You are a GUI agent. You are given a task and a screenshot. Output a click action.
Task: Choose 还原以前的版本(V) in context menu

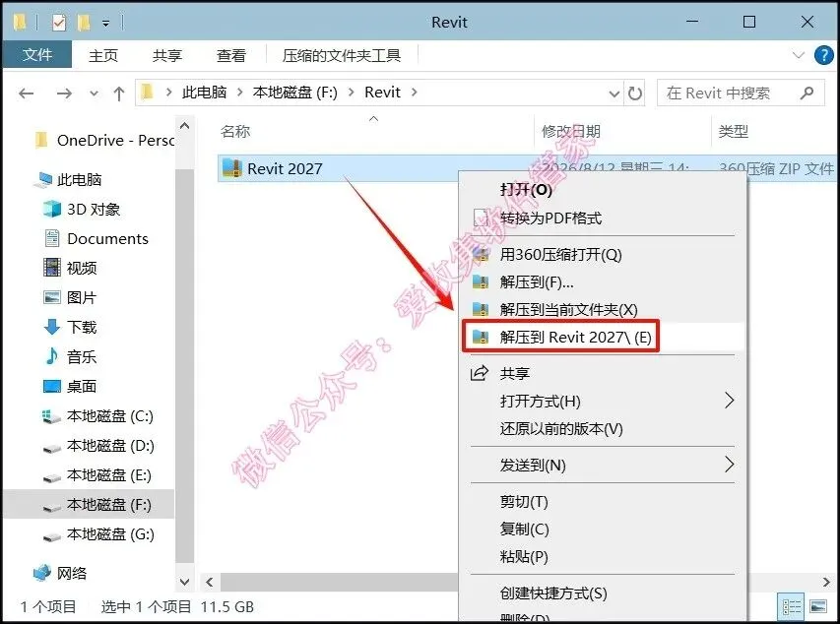603,428
